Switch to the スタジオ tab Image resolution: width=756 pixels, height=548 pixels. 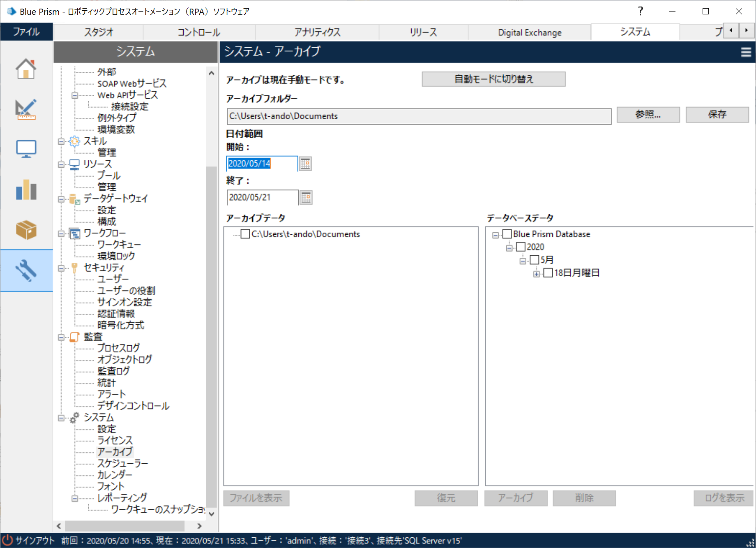[x=99, y=32]
